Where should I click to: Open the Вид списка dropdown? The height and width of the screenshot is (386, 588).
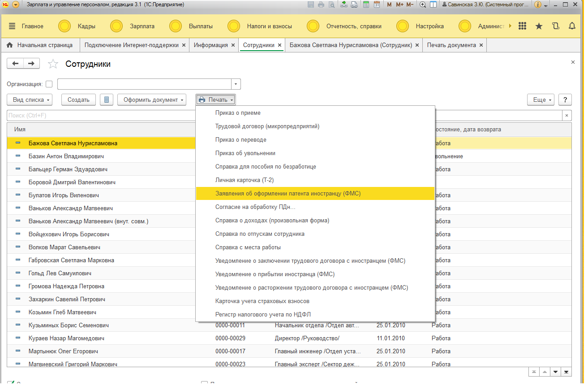click(x=30, y=100)
